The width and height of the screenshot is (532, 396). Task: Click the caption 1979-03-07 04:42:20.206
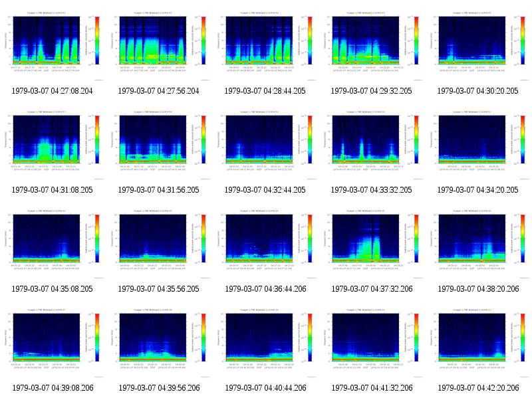tap(478, 388)
